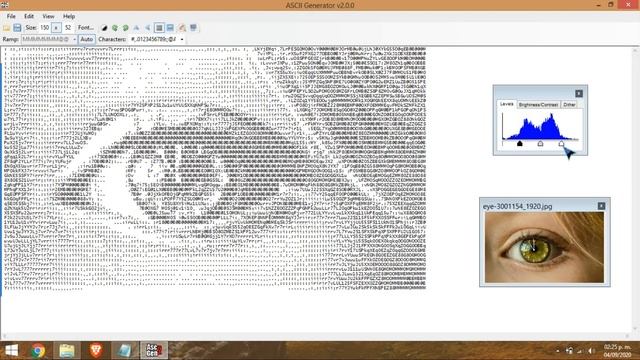
Task: Switch to the Dither tab
Action: tap(569, 104)
